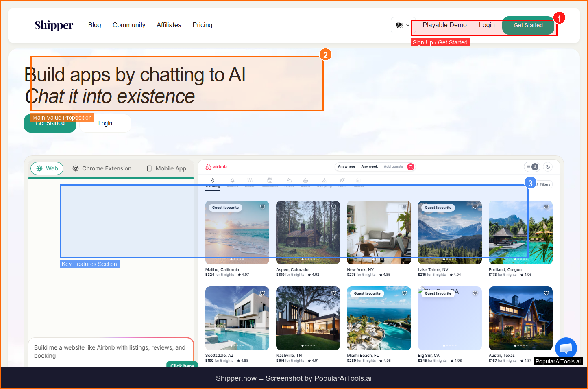Open the language translation dropdown
This screenshot has width=588, height=389.
pos(402,25)
